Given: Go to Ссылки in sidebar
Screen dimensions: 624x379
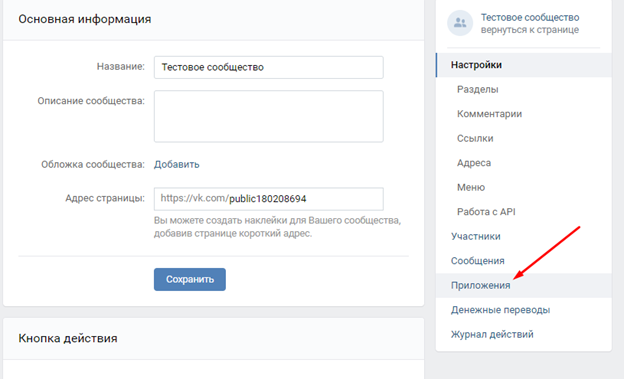Looking at the screenshot, I should click(524, 139).
